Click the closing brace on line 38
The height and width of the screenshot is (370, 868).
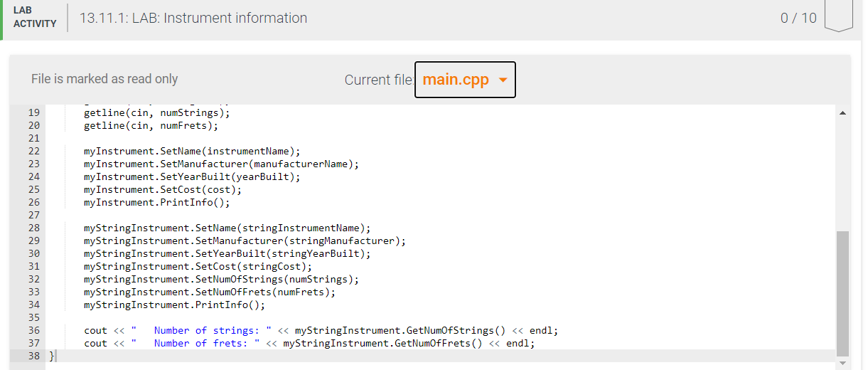tap(51, 356)
